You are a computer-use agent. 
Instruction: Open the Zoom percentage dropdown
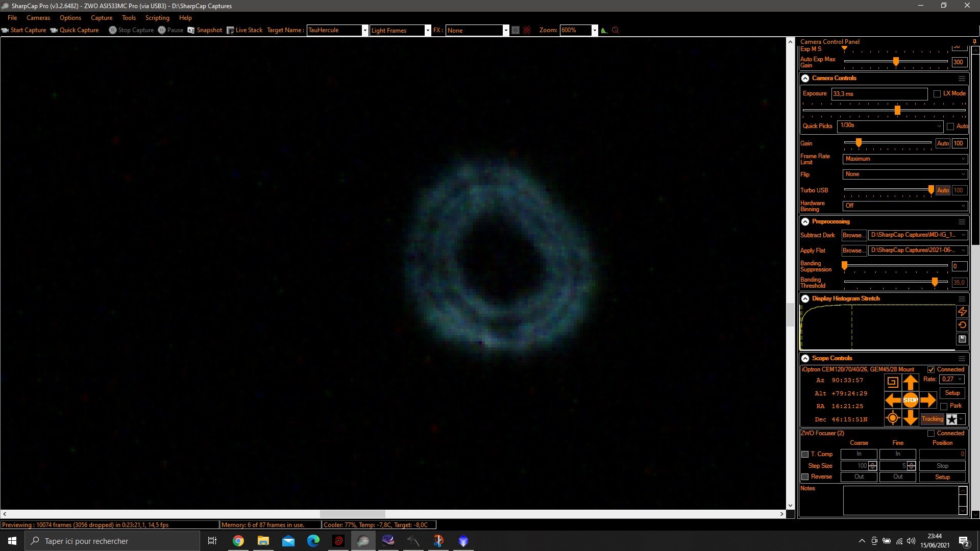tap(594, 30)
